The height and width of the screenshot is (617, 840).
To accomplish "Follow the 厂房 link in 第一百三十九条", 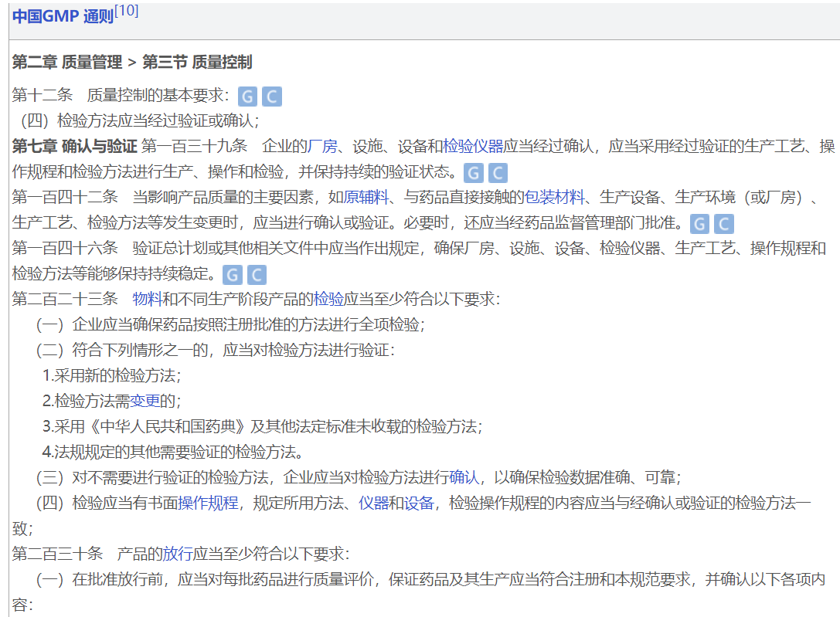I will click(322, 146).
